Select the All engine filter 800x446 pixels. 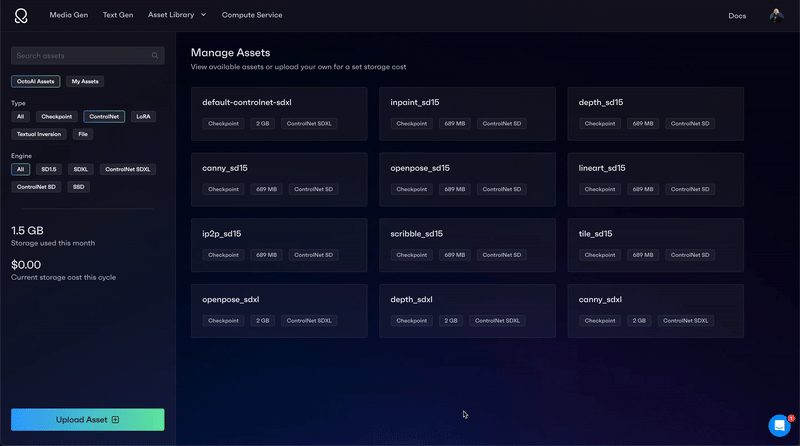click(20, 169)
